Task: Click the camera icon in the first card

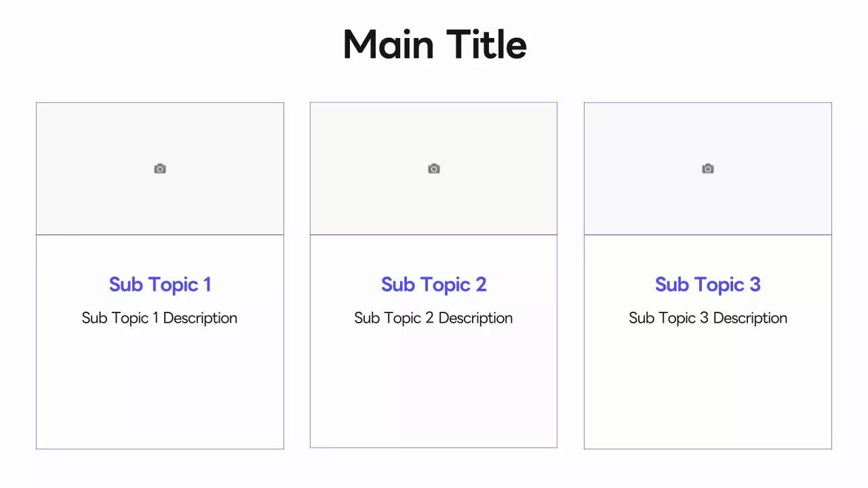Action: pos(160,169)
